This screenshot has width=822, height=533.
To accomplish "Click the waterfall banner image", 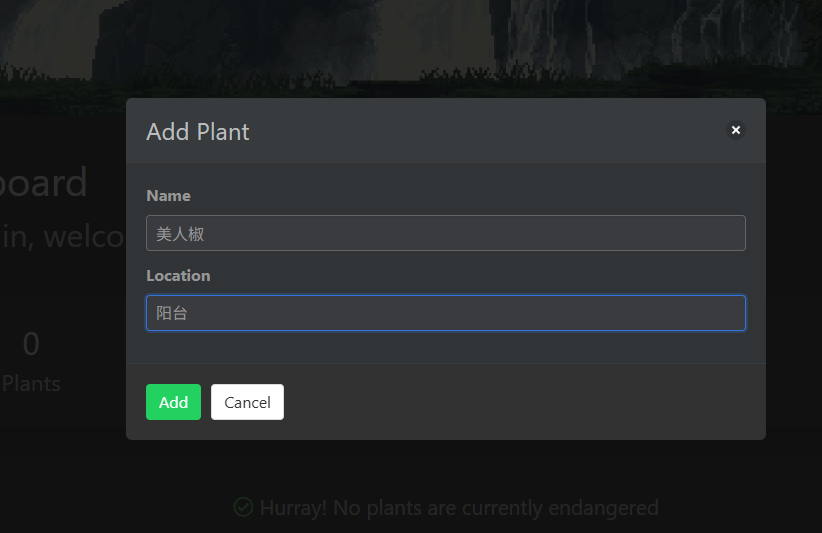I will click(411, 47).
